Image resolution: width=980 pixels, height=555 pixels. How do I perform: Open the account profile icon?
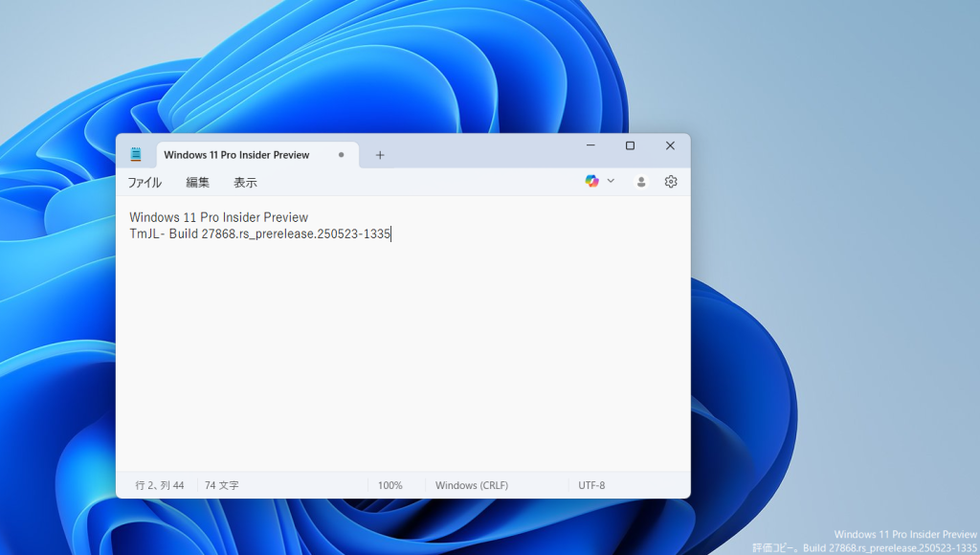[x=640, y=182]
